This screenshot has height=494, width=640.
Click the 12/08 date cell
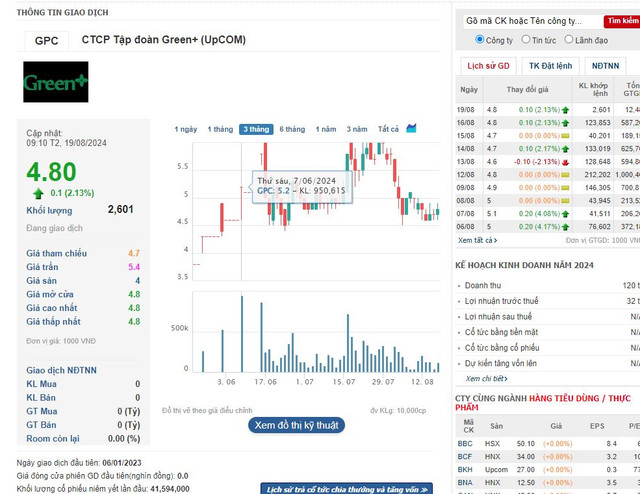pyautogui.click(x=465, y=175)
